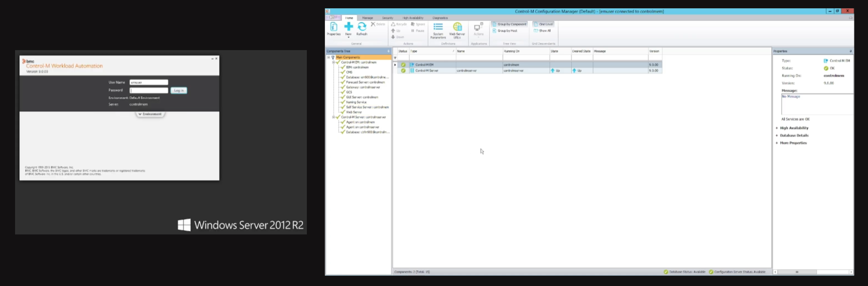Viewport: 868px width, 286px height.
Task: Select the Gateway: controlmserver tree item
Action: pyautogui.click(x=363, y=88)
